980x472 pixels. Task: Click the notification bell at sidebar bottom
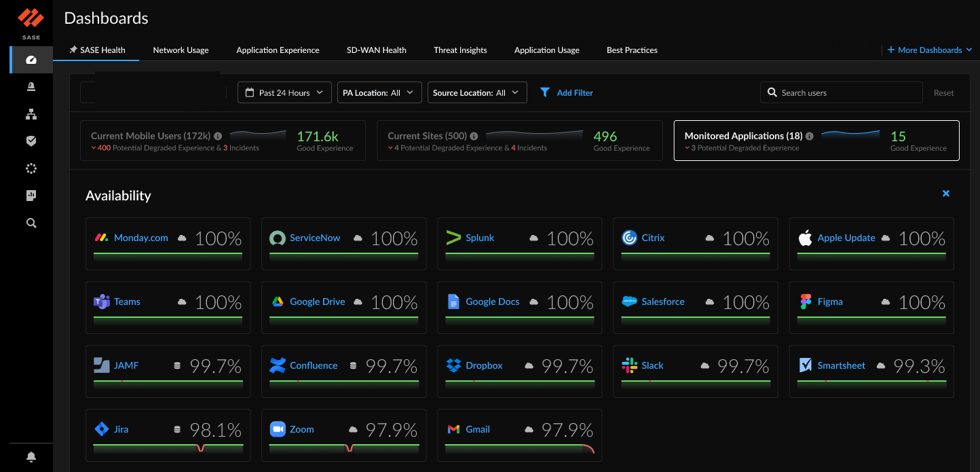(x=31, y=456)
